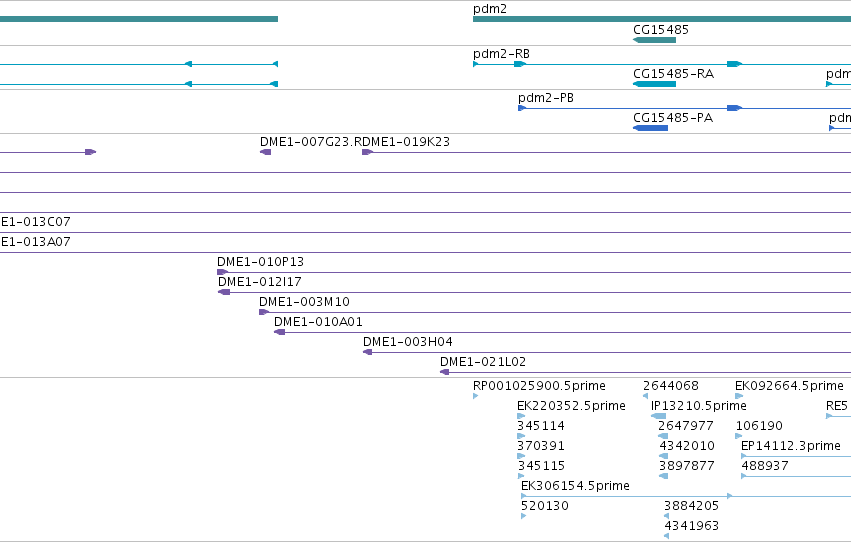851x542 pixels.
Task: Click the DME1-003M10 arrow glyph
Action: (x=264, y=312)
